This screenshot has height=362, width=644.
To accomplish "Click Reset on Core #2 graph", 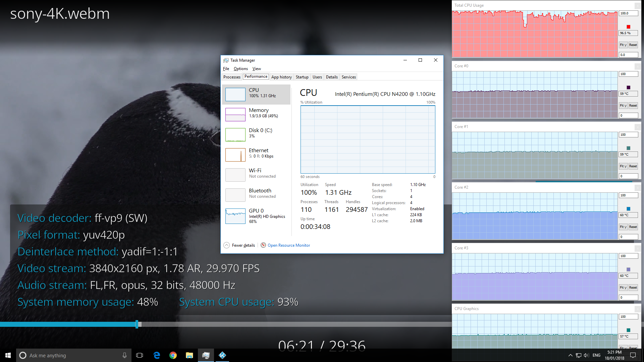I will [633, 227].
